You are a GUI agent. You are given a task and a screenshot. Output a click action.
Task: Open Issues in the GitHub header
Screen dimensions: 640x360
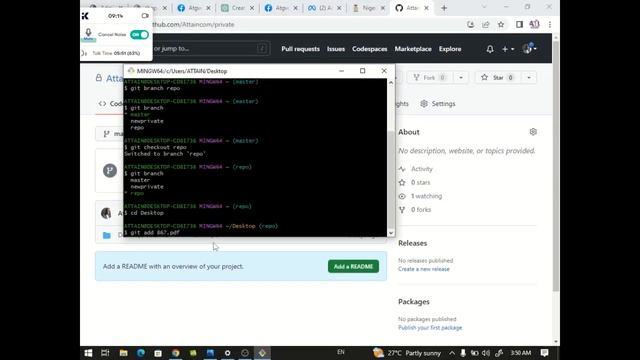click(336, 49)
